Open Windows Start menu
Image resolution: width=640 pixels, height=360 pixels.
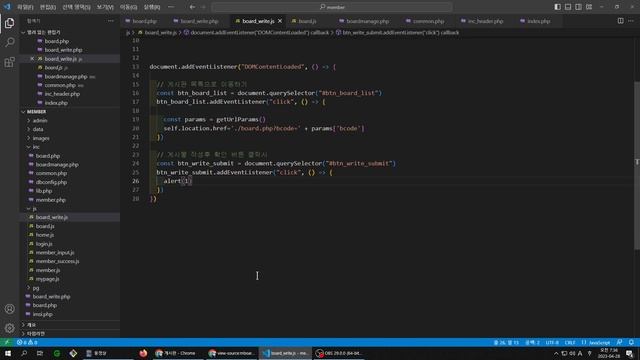coord(8,353)
